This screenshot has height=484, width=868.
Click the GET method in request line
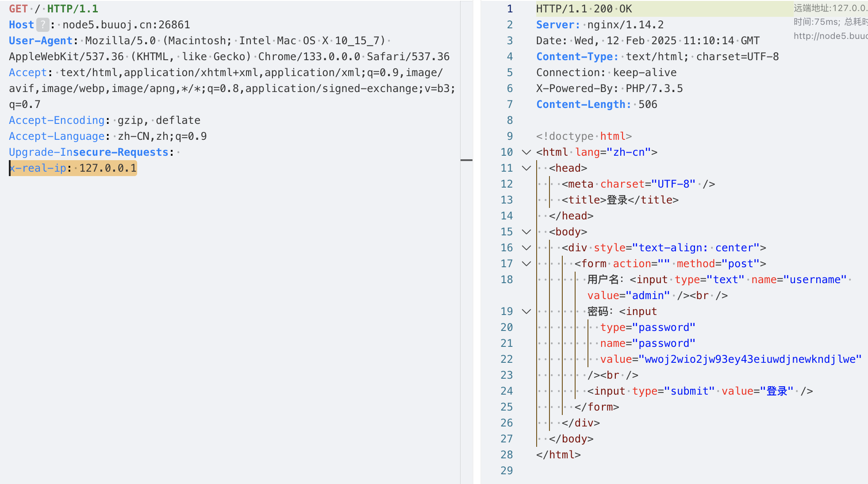pyautogui.click(x=18, y=9)
